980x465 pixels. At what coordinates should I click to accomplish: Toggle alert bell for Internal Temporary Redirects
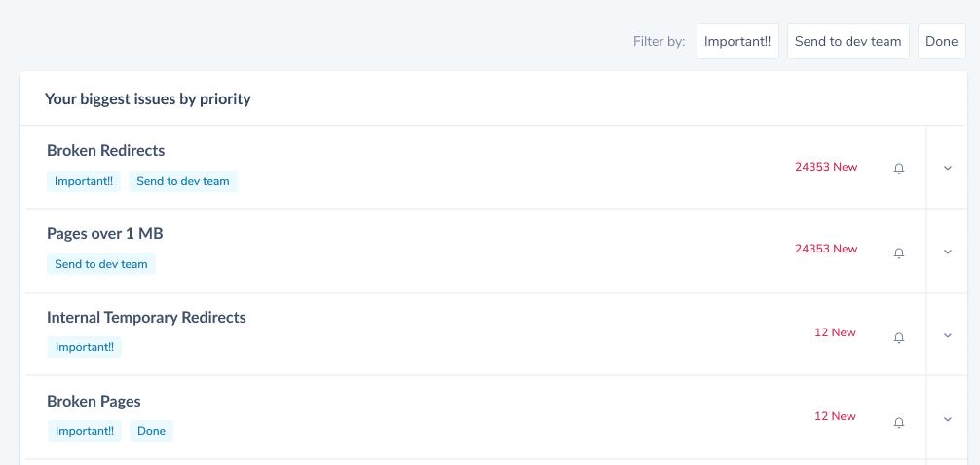coord(899,338)
